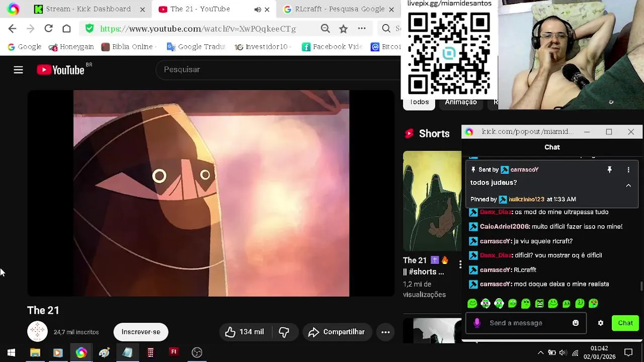Screen dimensions: 644x362
Task: Launch OBS Studio from the taskbar
Action: point(197,352)
